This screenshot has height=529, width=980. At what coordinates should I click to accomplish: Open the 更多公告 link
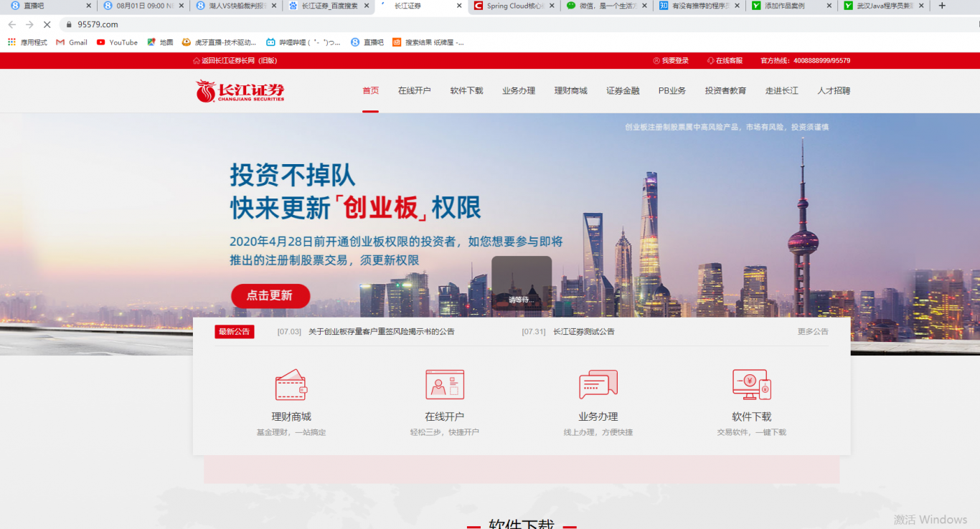coord(813,332)
